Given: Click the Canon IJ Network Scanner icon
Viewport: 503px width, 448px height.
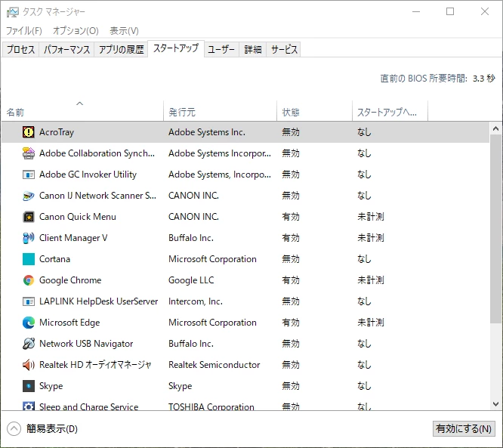Looking at the screenshot, I should click(29, 196).
